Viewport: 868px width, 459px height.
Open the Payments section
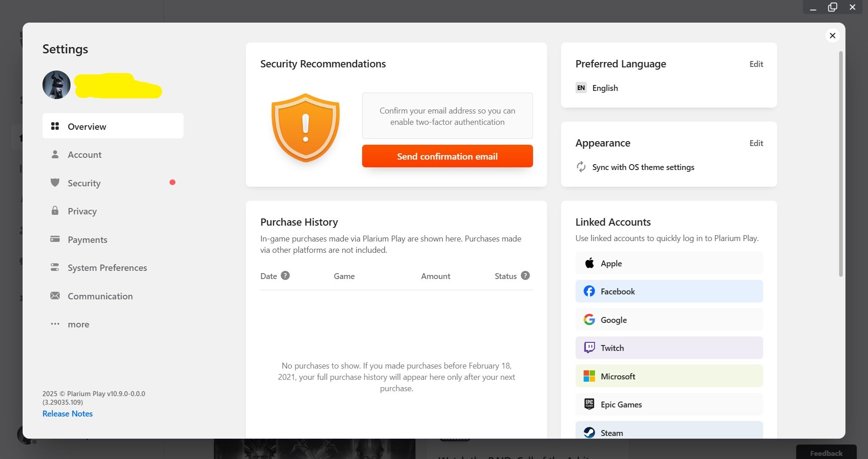point(87,240)
